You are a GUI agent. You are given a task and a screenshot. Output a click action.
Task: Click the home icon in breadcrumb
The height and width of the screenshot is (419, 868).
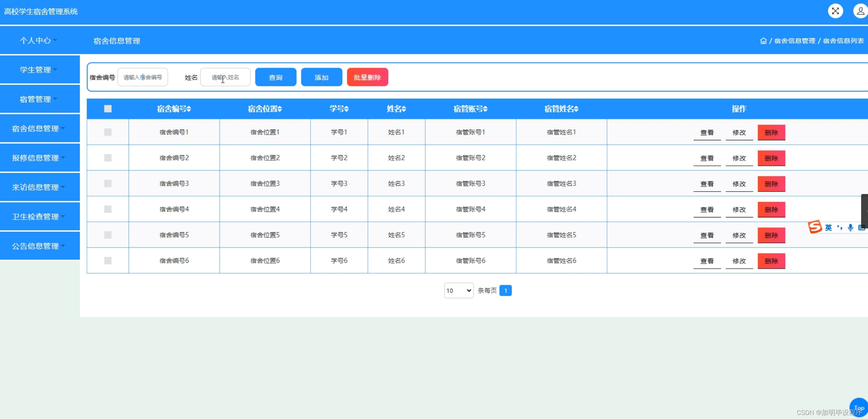pyautogui.click(x=763, y=41)
